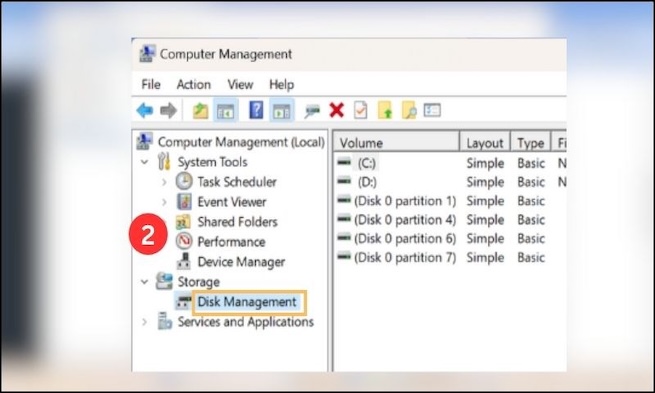
Task: Click the drive icon beside (C:) volume
Action: point(344,162)
